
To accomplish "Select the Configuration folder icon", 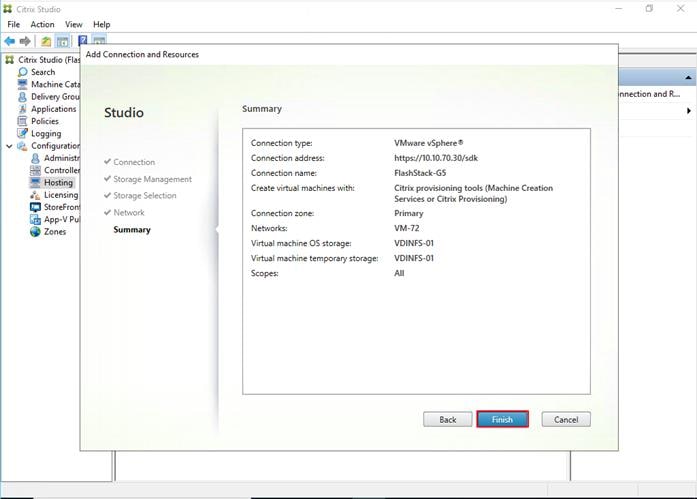I will (x=22, y=146).
